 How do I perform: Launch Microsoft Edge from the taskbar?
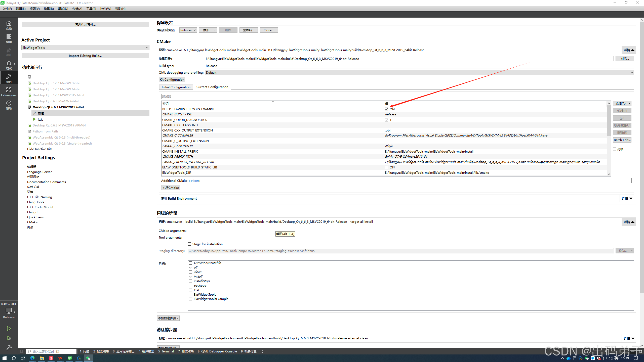(x=32, y=358)
